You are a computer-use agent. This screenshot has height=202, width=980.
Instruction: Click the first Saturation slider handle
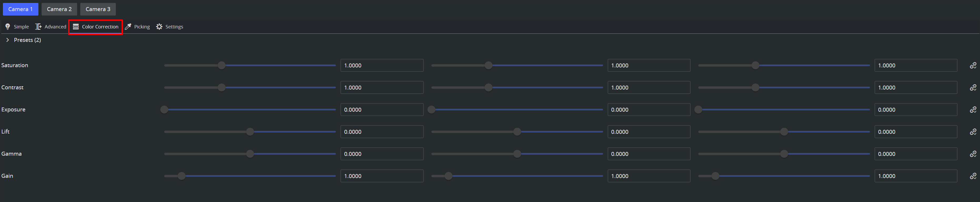coord(221,65)
